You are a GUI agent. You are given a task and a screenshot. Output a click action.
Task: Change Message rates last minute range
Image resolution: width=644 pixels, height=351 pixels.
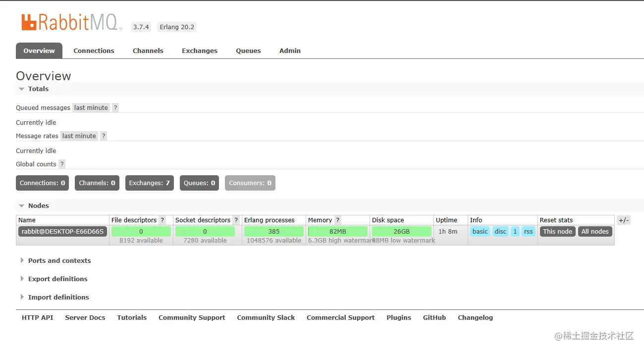(x=79, y=136)
